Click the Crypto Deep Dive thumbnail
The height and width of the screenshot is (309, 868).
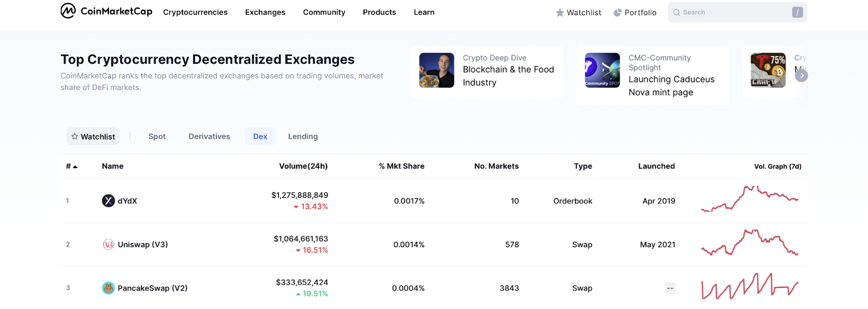tap(437, 70)
